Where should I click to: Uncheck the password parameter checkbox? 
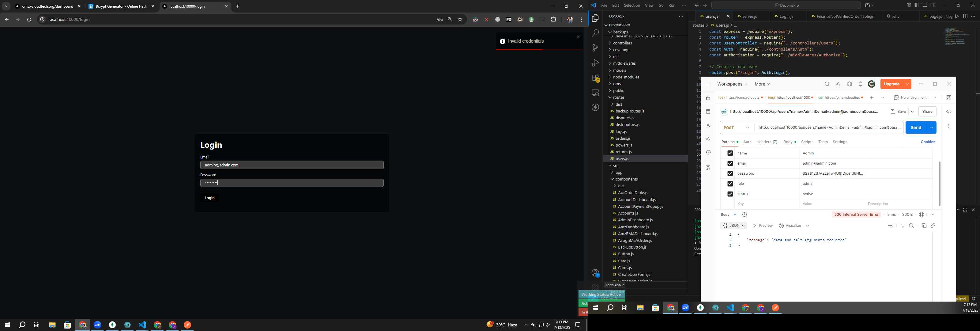coord(730,174)
